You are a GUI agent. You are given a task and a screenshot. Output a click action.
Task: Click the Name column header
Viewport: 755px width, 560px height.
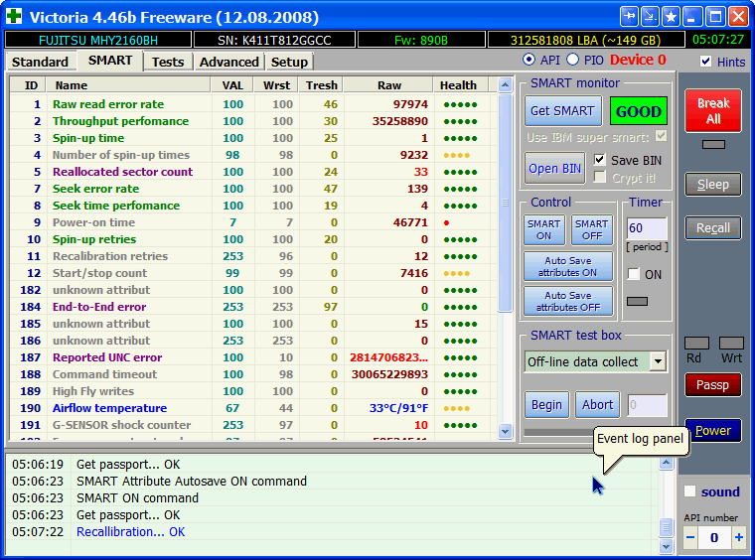tap(128, 85)
